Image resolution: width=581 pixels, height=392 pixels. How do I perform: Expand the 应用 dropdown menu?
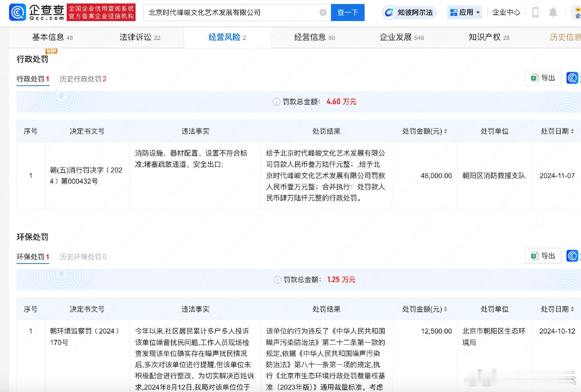[x=465, y=13]
